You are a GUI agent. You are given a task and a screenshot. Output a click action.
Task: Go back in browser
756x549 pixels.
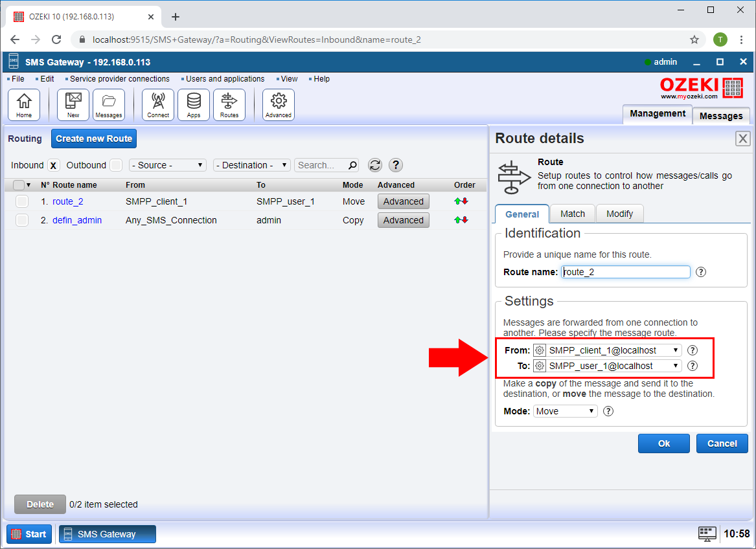point(15,39)
